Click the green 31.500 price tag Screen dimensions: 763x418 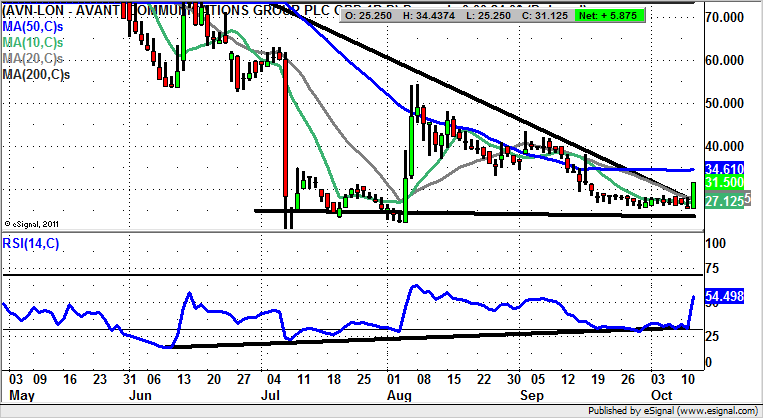[x=722, y=183]
